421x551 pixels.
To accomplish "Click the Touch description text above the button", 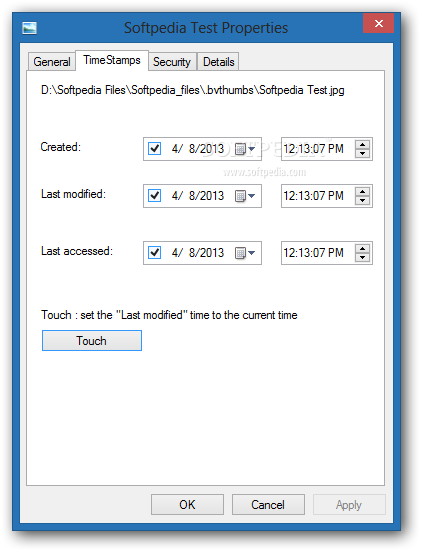I will click(169, 315).
